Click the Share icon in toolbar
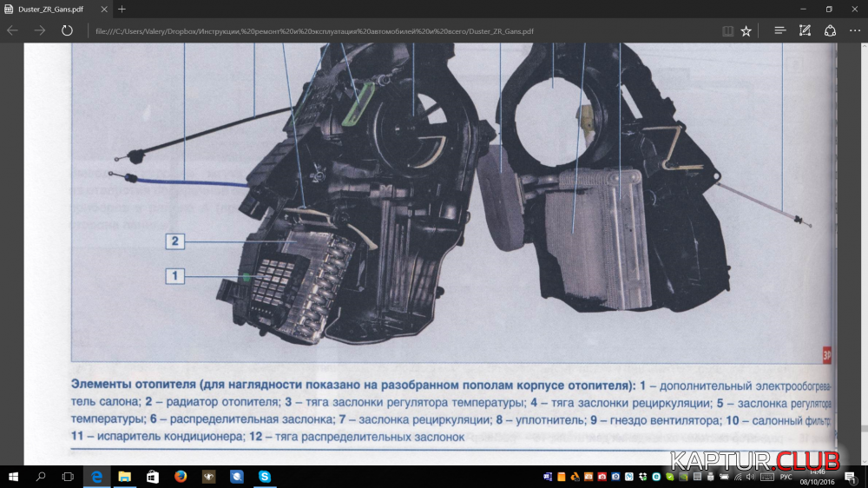The image size is (868, 488). click(x=830, y=30)
